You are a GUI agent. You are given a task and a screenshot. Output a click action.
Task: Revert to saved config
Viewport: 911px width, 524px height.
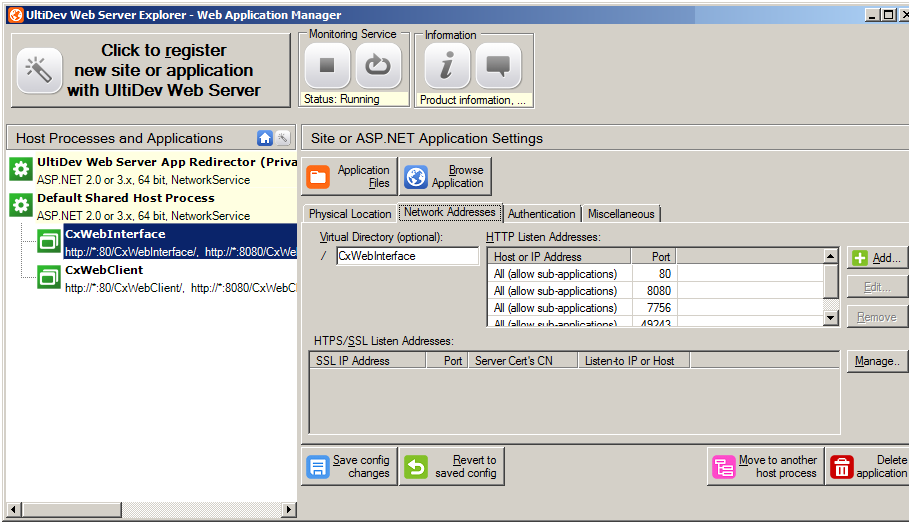tap(451, 466)
